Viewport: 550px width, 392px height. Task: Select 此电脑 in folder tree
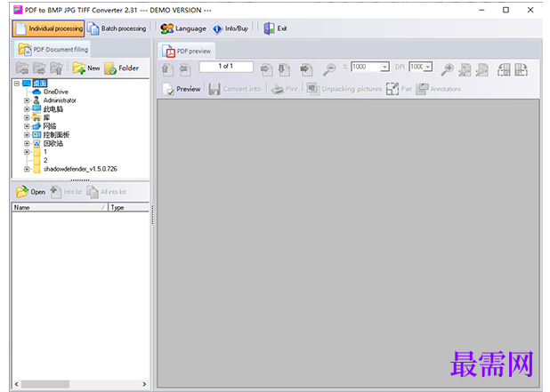53,109
